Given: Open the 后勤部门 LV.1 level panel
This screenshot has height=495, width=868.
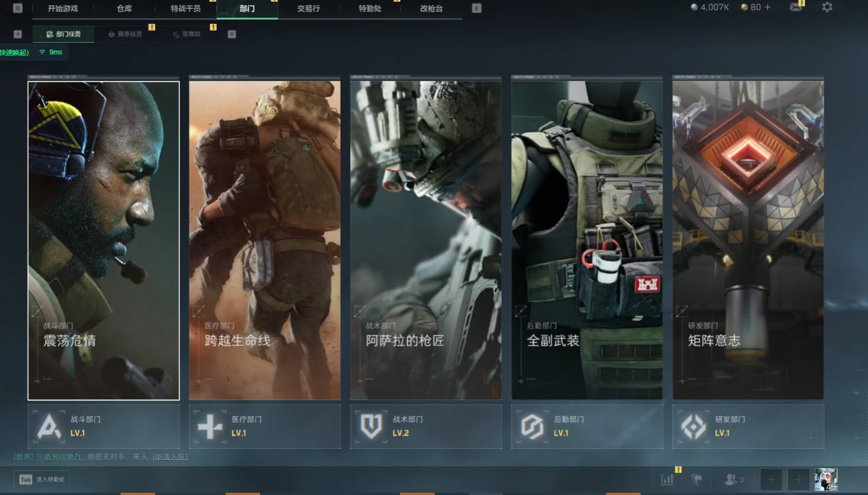Looking at the screenshot, I should coord(587,427).
